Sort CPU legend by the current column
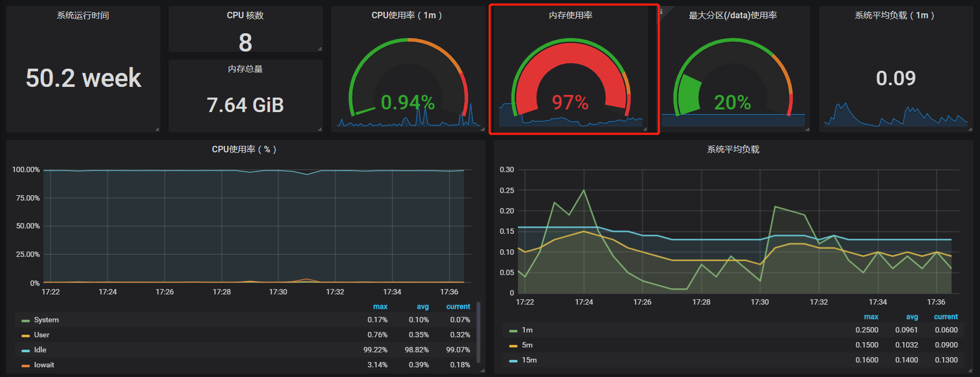Image resolution: width=980 pixels, height=377 pixels. click(x=458, y=306)
